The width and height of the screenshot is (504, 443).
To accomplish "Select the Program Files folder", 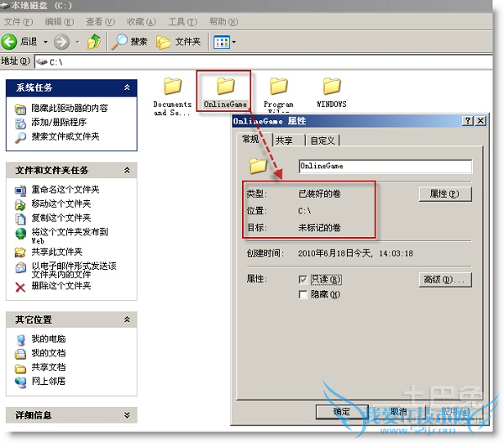I will 278,94.
